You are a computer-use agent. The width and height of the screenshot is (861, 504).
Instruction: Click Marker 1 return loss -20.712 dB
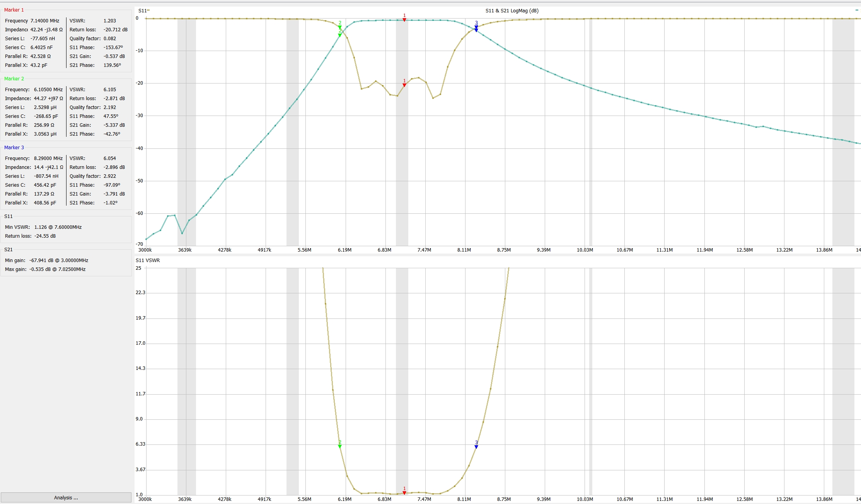pos(116,29)
